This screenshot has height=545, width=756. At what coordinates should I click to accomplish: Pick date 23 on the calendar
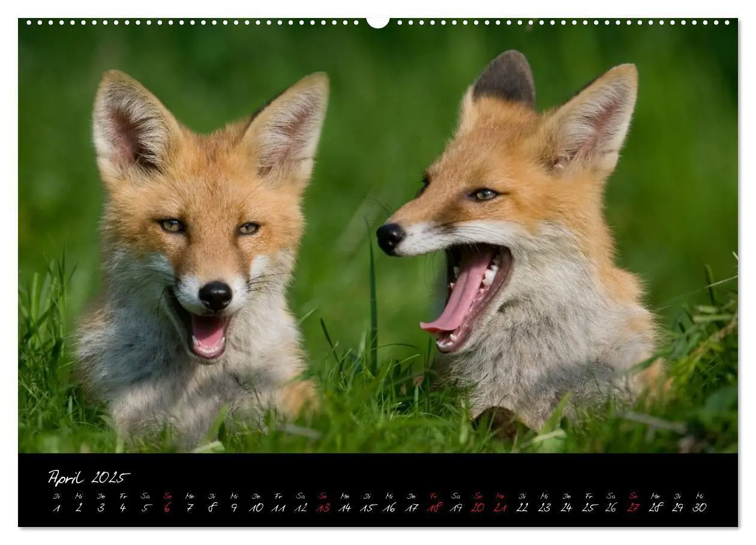(x=544, y=508)
